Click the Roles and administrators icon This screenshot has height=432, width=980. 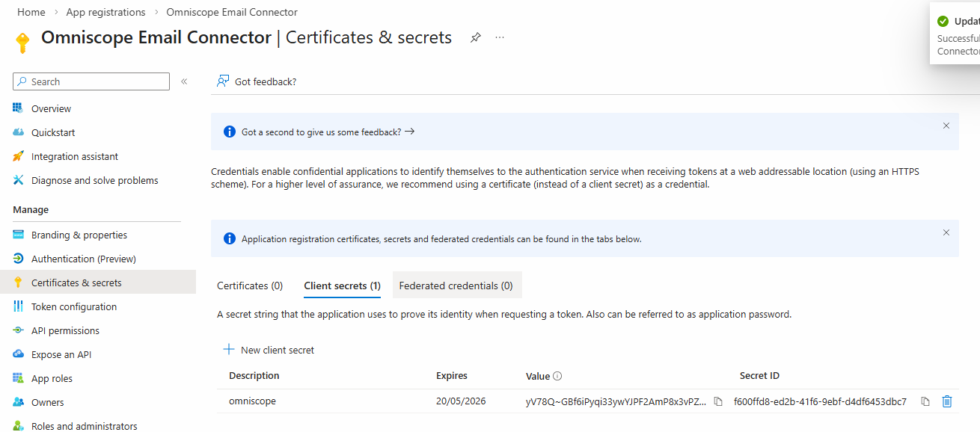coord(19,426)
